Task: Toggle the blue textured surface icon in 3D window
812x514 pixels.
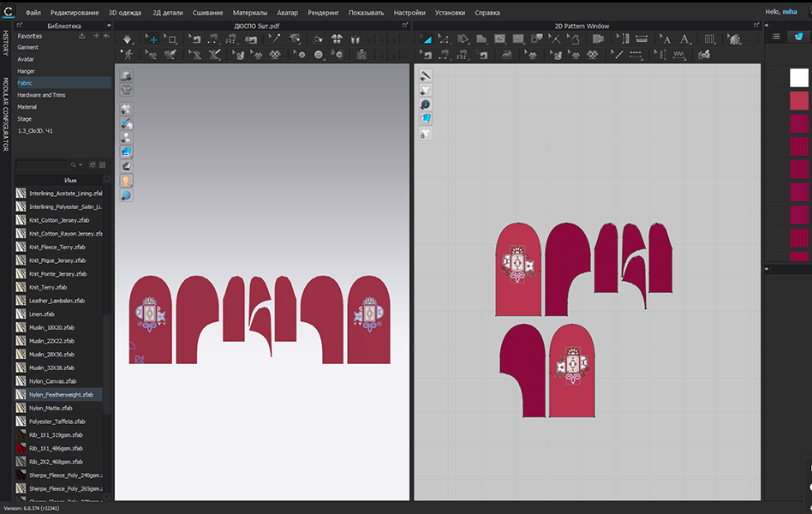Action: [x=126, y=152]
